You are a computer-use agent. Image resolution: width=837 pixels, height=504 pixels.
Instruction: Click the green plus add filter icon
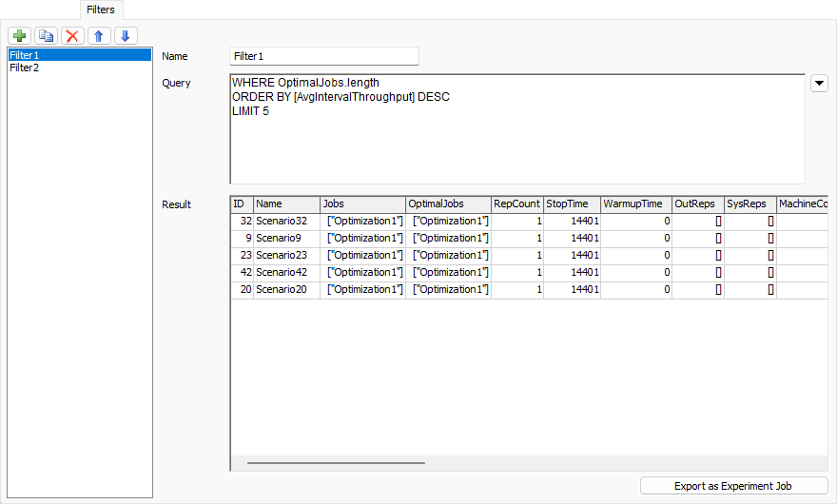coord(19,36)
